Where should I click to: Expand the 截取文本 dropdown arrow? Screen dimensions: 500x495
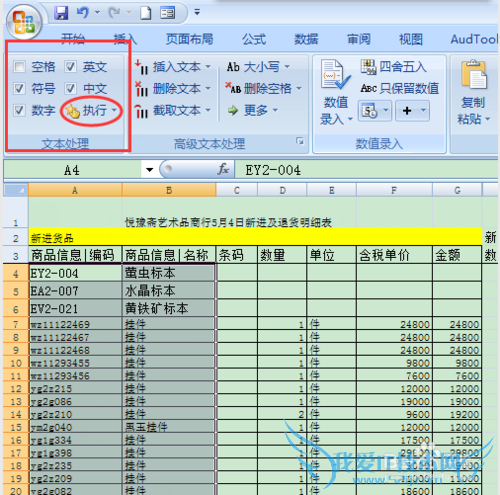click(x=208, y=110)
